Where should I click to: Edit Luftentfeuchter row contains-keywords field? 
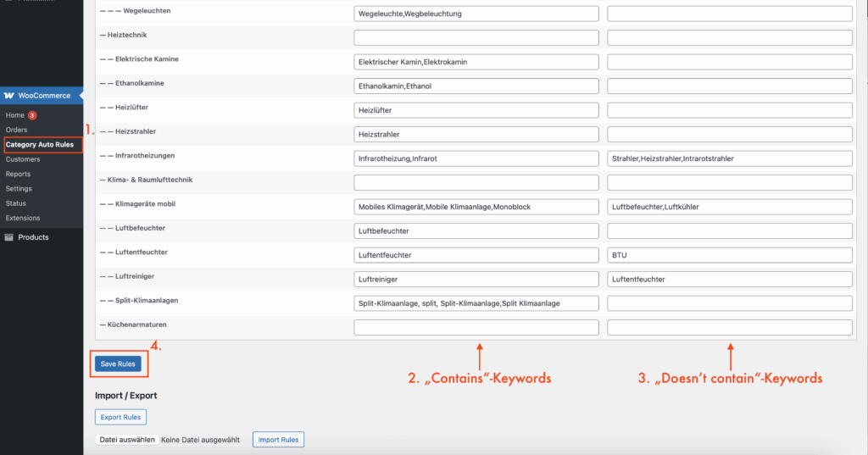476,255
